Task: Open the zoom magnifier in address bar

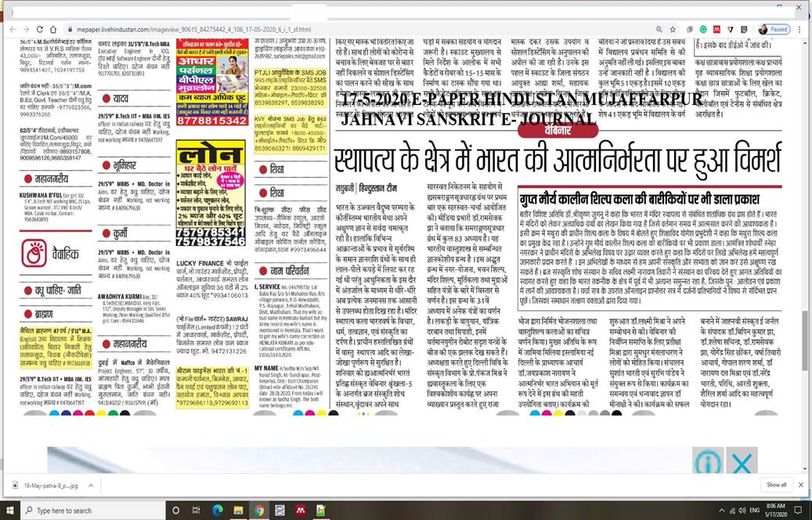Action: point(659,30)
